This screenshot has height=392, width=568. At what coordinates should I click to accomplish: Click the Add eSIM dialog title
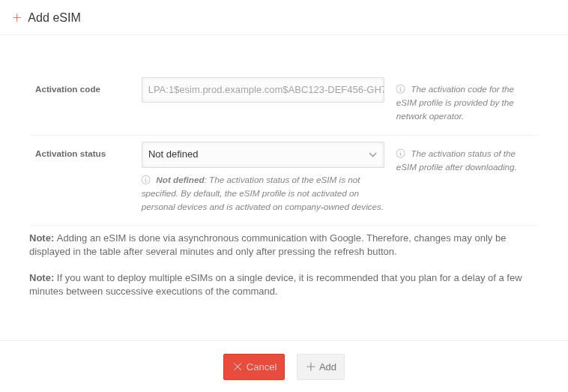[54, 17]
